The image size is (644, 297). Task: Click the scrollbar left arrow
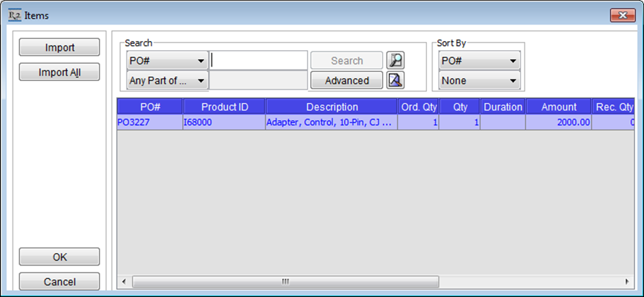(x=124, y=281)
